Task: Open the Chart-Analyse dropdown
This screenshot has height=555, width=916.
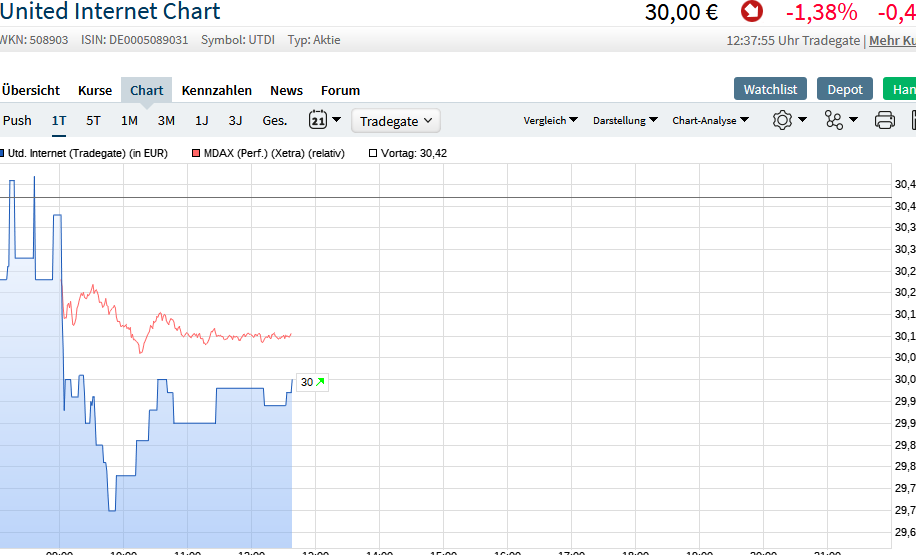Action: point(711,121)
